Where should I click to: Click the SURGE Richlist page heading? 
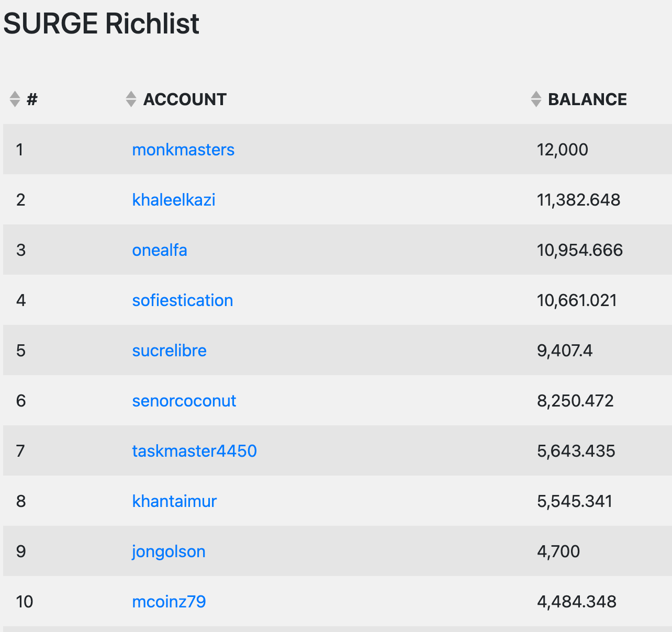102,24
